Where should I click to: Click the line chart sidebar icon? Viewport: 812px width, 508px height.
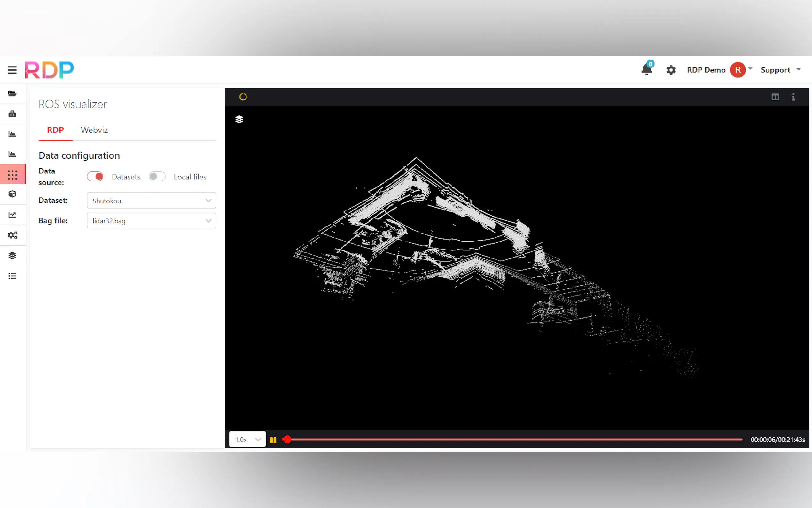point(12,215)
